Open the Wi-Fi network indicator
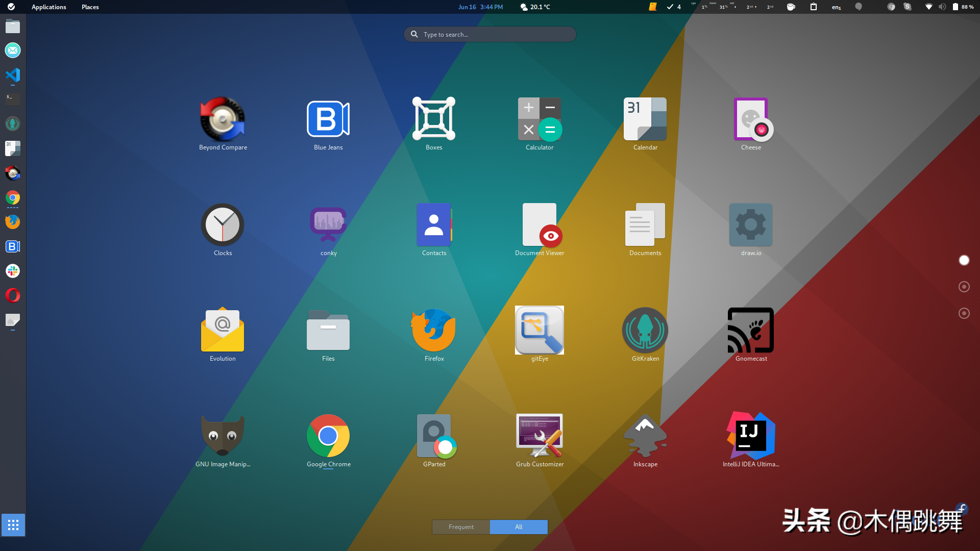The image size is (980, 551). click(x=928, y=7)
